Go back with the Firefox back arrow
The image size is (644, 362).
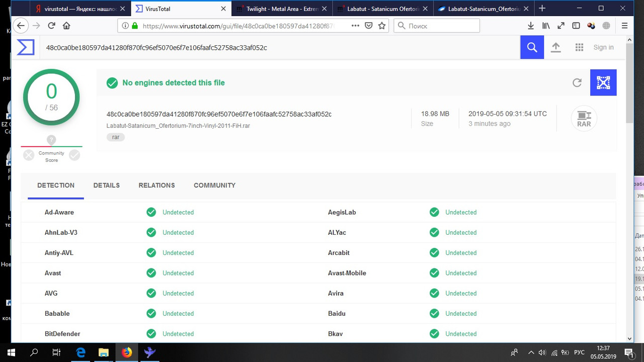(x=21, y=26)
